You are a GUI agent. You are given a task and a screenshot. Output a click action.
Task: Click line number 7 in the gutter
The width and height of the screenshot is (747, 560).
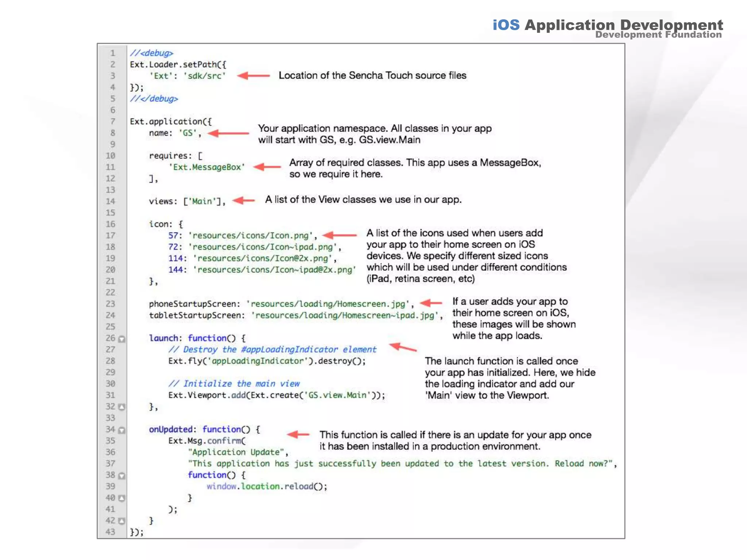pyautogui.click(x=113, y=121)
